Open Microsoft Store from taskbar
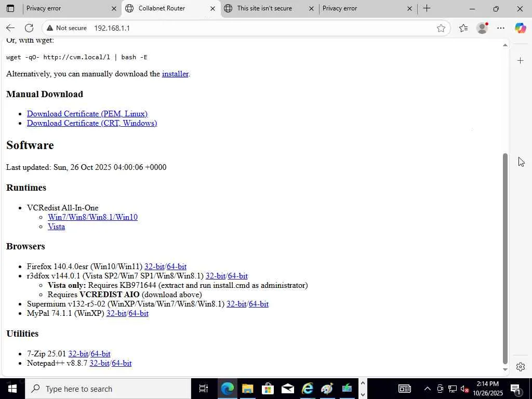This screenshot has height=399, width=532. coord(268,389)
